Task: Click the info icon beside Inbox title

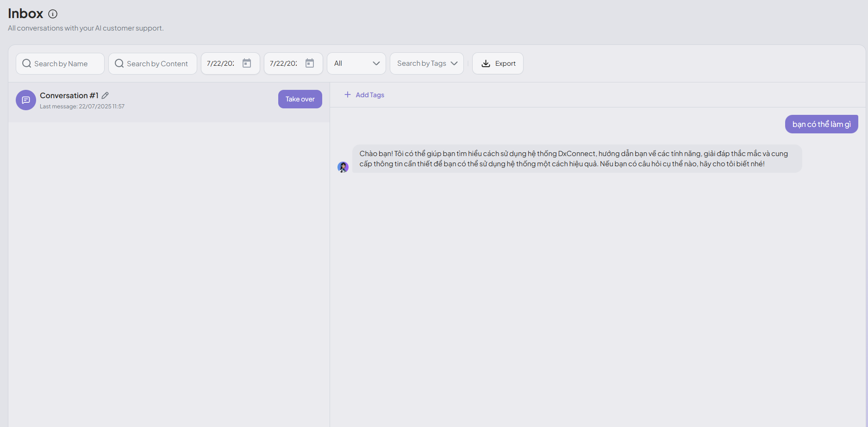Action: (x=53, y=14)
